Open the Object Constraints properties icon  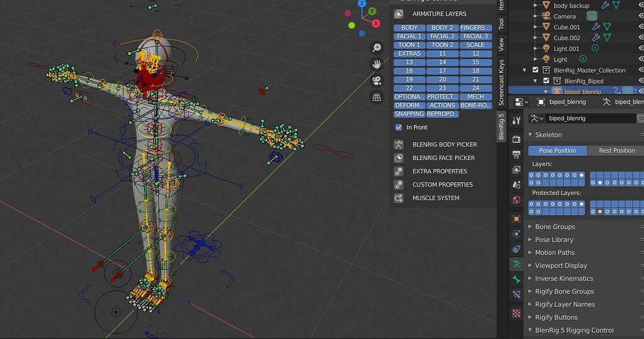516,249
